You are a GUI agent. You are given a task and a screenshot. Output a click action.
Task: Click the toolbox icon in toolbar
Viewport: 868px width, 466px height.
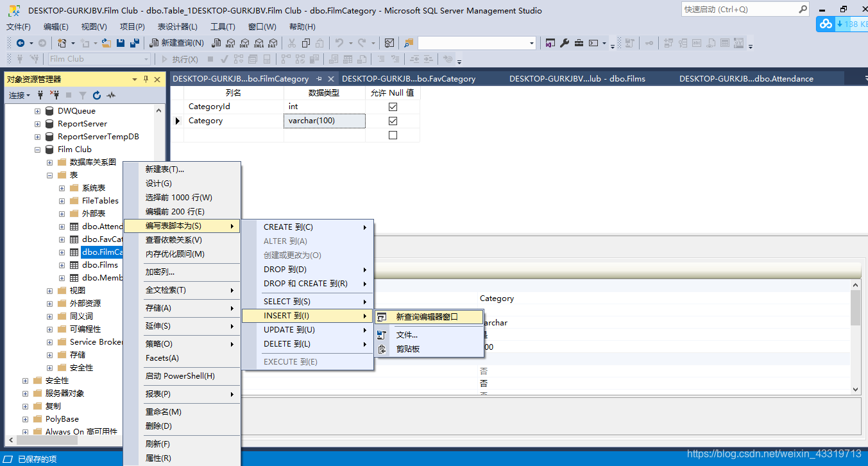coord(579,43)
